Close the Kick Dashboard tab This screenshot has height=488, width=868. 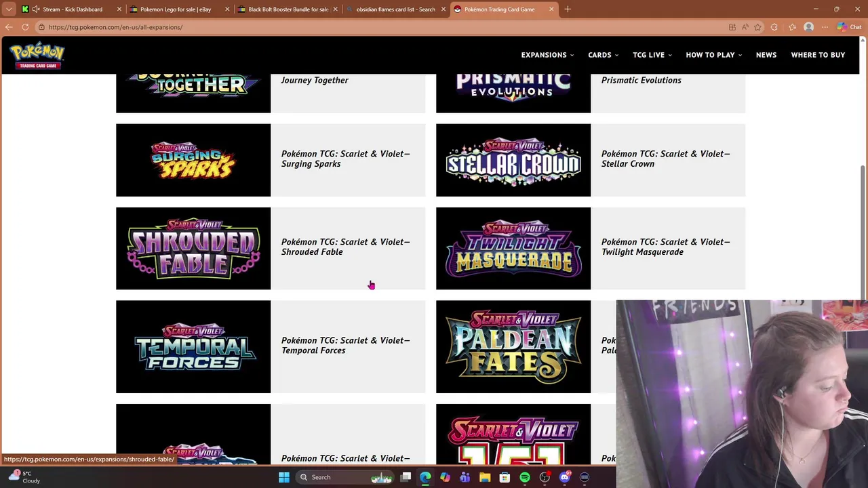pyautogui.click(x=119, y=9)
